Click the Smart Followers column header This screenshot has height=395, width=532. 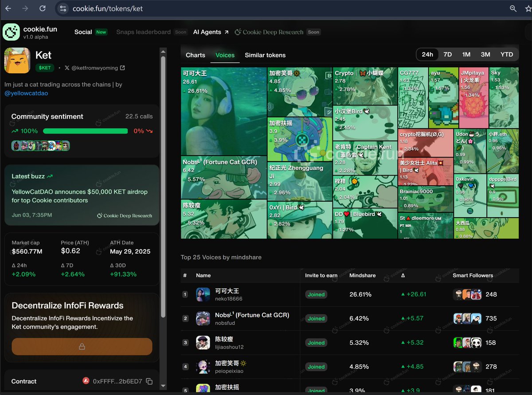click(473, 275)
